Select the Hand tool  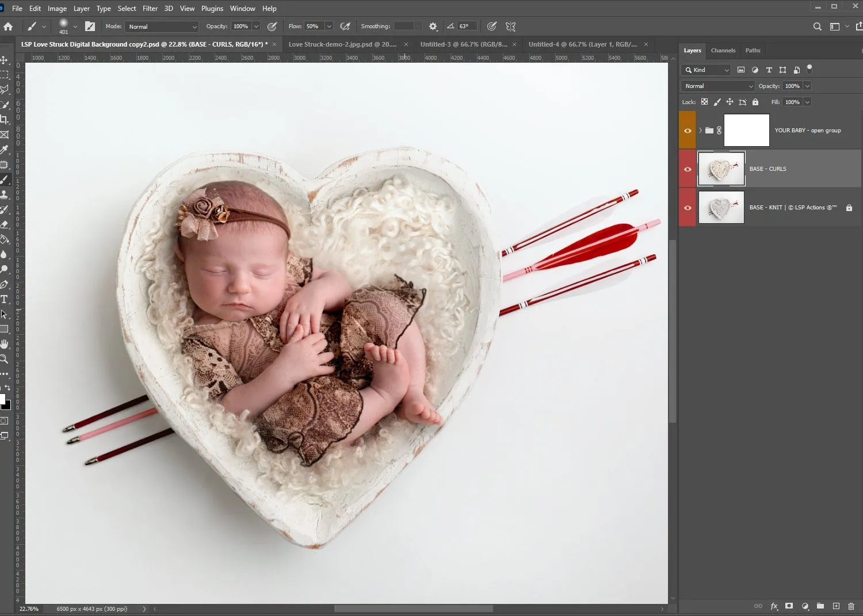click(4, 344)
